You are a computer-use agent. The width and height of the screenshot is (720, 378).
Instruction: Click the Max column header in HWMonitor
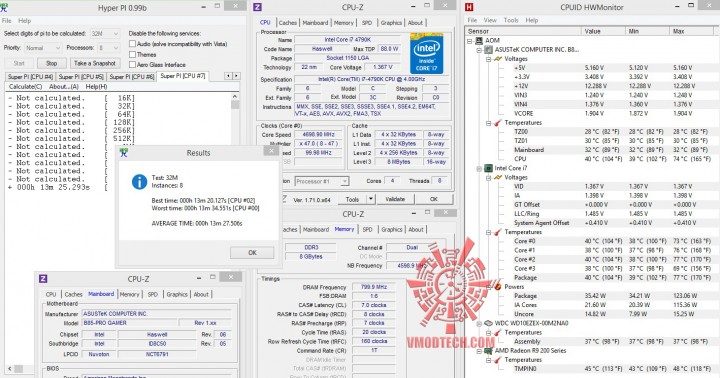[692, 31]
